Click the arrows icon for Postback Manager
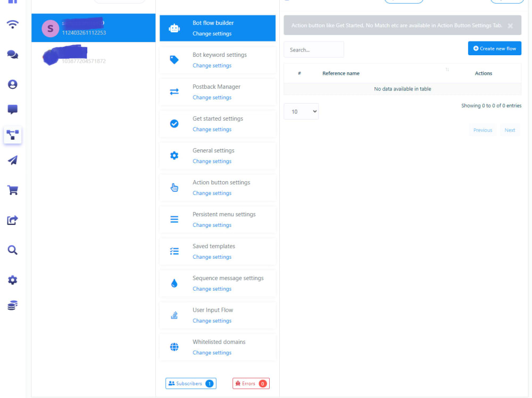 point(174,91)
